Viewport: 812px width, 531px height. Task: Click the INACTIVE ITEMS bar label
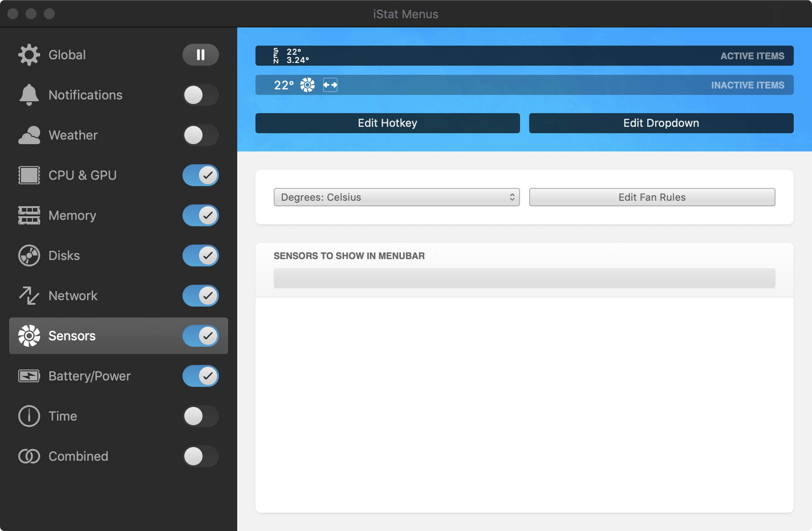pos(748,85)
